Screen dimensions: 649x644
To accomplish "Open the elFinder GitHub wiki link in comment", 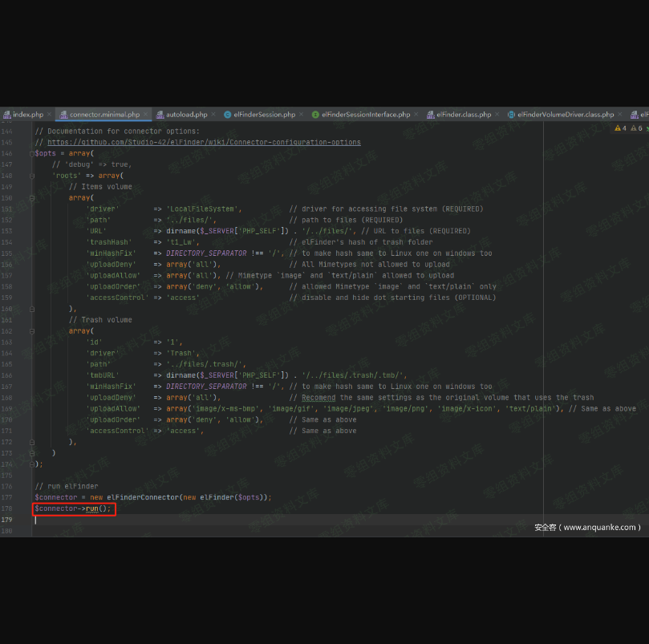I will coord(204,142).
